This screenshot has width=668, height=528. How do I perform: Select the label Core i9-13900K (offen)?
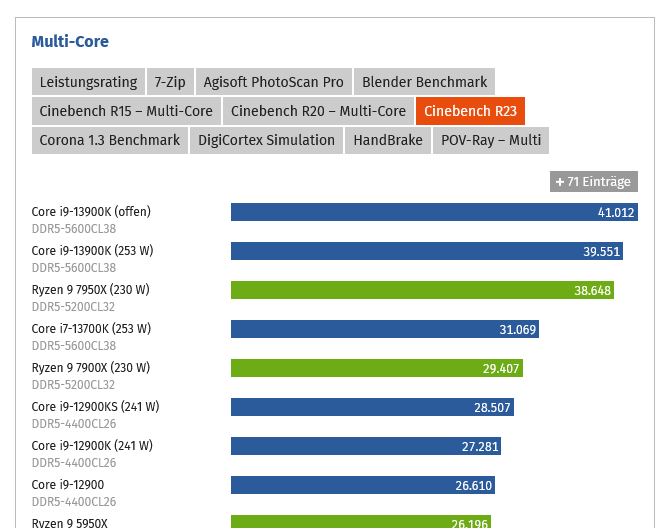click(91, 211)
